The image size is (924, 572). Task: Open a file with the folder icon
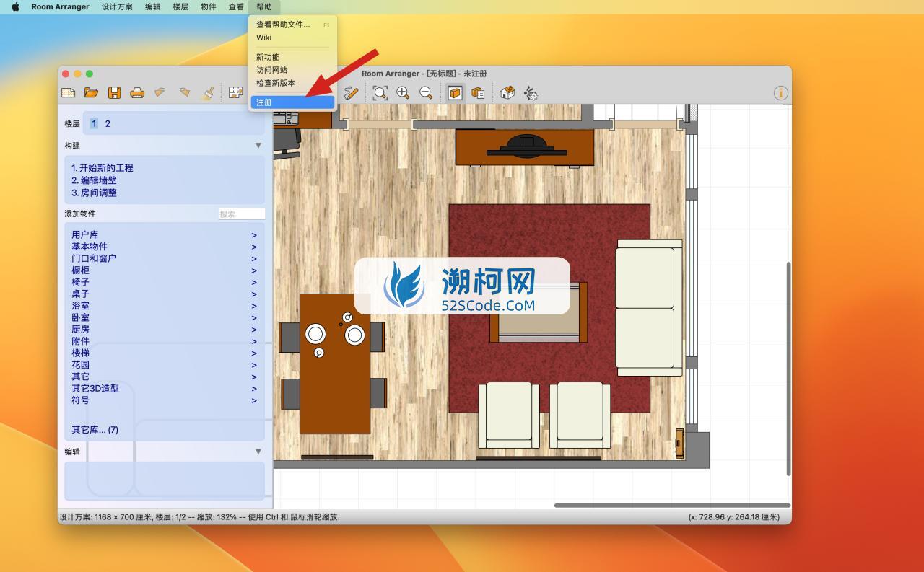point(91,92)
